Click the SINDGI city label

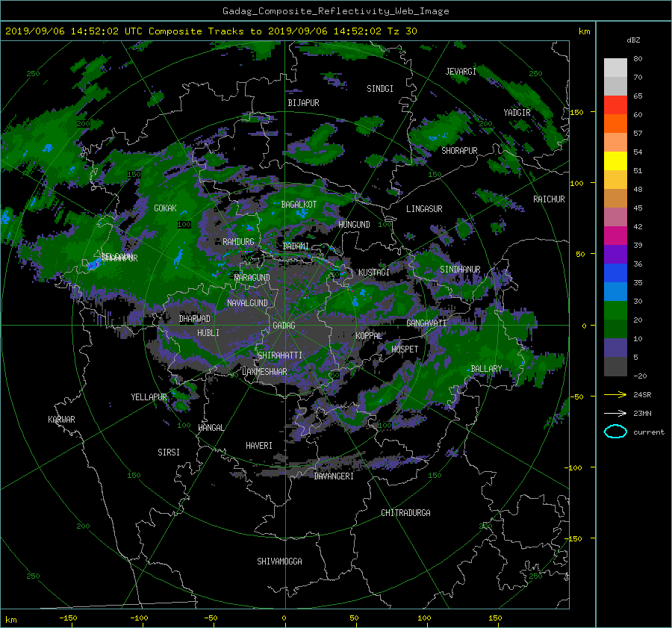tap(380, 89)
